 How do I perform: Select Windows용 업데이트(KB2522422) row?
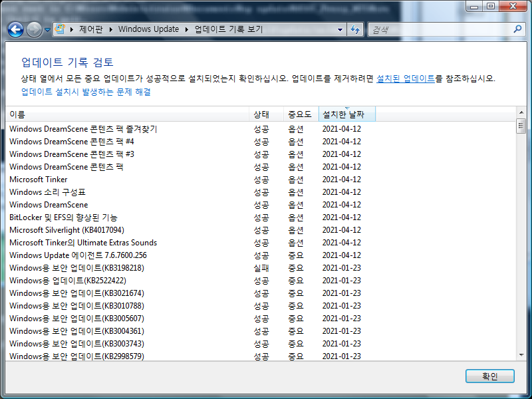261,281
